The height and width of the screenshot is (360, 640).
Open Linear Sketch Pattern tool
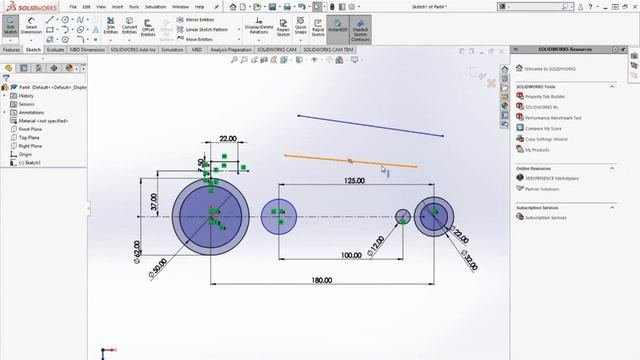[x=202, y=29]
